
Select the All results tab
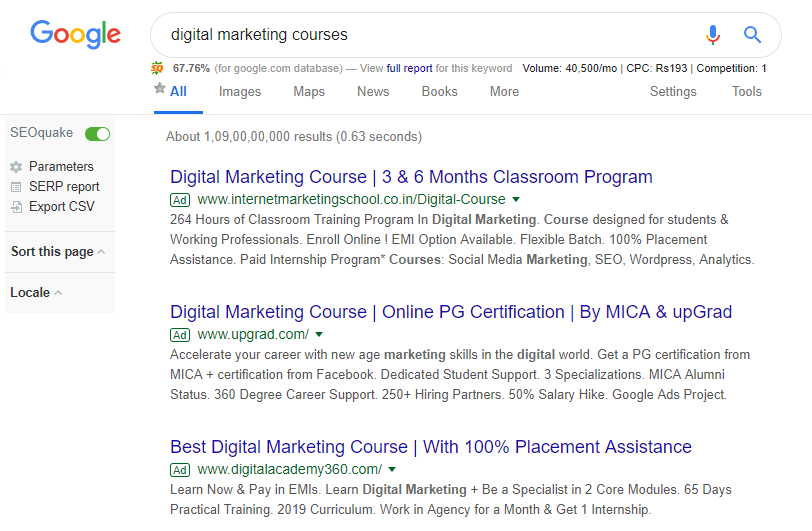pyautogui.click(x=178, y=92)
